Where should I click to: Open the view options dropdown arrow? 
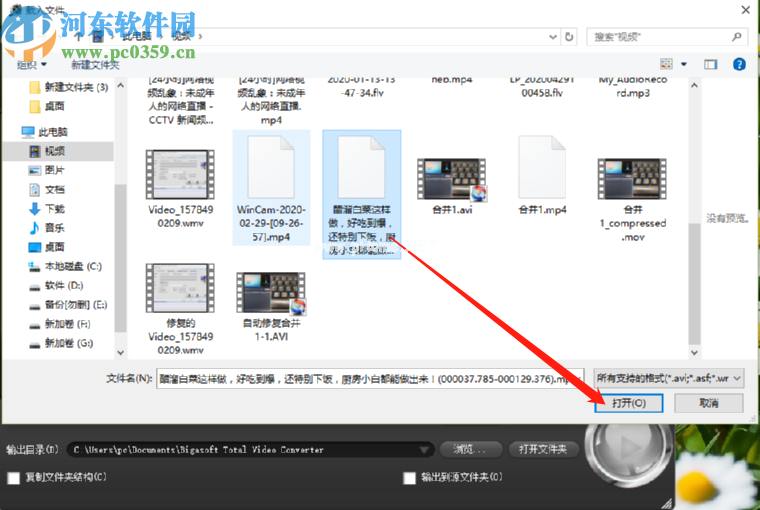tap(684, 64)
